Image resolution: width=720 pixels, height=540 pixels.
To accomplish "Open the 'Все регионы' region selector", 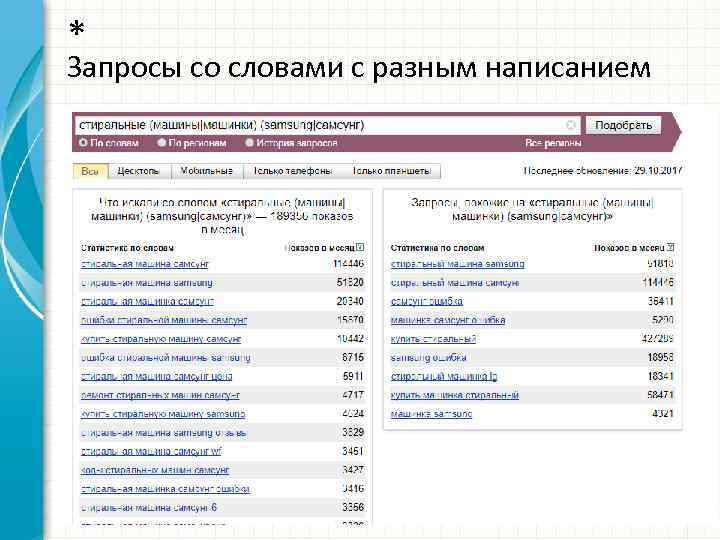I will [553, 143].
